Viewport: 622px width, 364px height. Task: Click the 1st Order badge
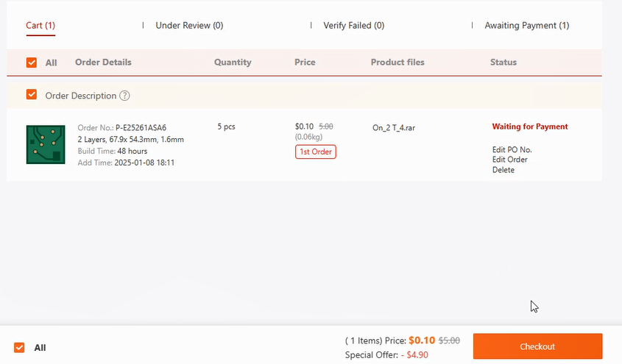point(315,152)
